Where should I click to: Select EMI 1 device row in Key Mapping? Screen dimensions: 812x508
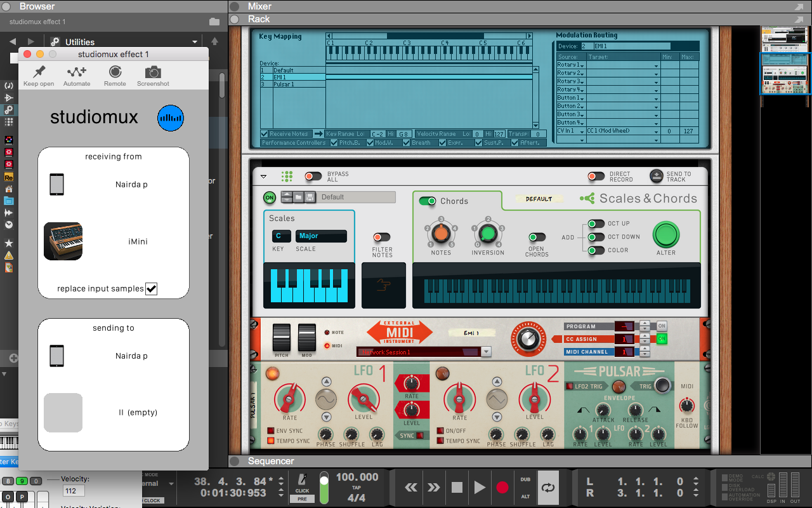point(292,77)
